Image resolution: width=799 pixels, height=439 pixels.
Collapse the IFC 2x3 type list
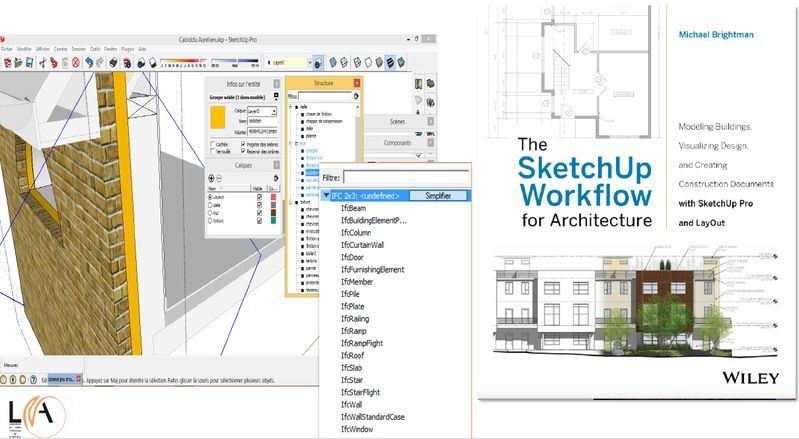(324, 196)
